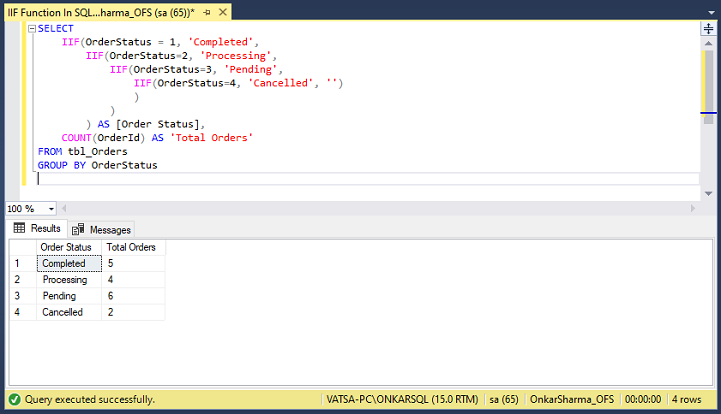Click the 00:00:00 elapsed time entry
Screen dimensions: 721x414
pos(643,399)
